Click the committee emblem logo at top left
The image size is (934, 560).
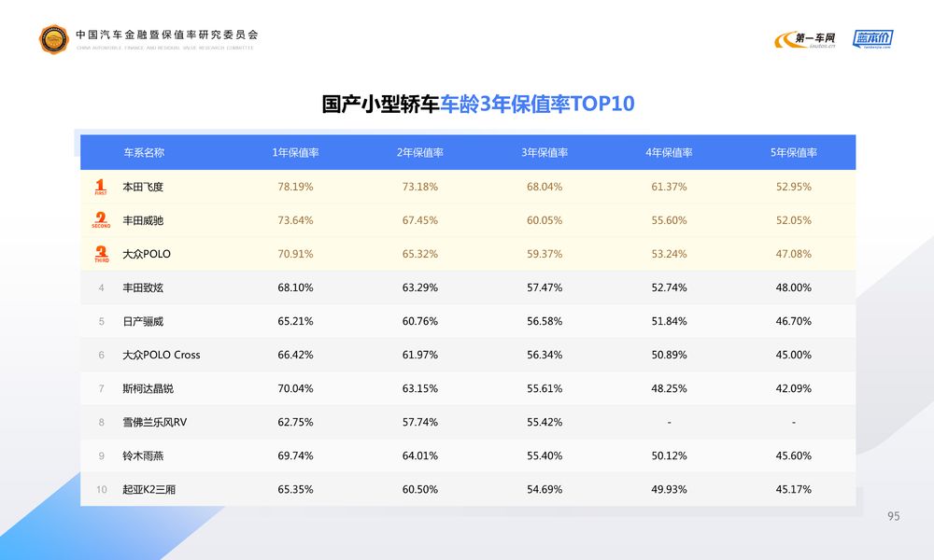53,38
